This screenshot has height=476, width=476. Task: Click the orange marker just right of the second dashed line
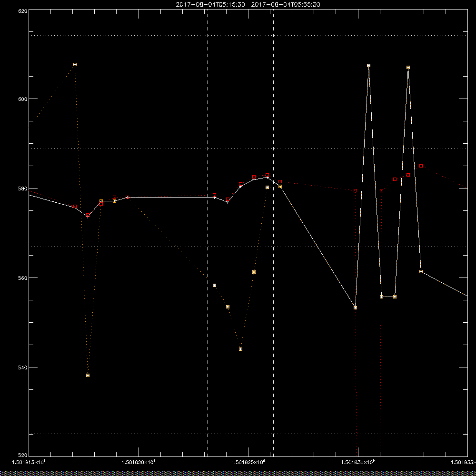[280, 187]
